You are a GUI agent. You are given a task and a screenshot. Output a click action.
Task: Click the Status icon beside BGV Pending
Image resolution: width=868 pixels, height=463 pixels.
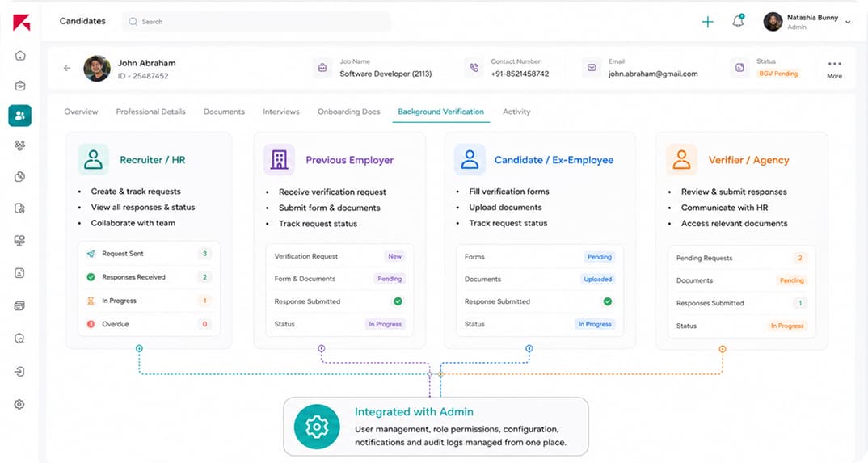point(739,68)
